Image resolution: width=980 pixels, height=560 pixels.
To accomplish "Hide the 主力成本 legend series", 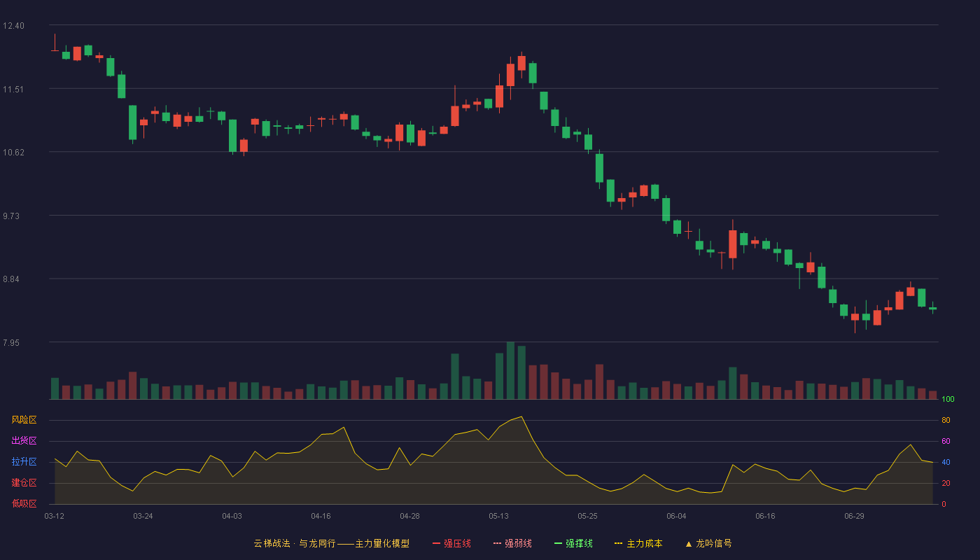I will (x=638, y=543).
